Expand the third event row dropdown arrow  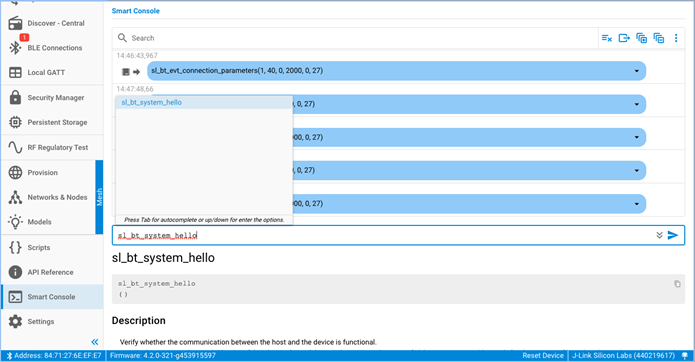636,137
